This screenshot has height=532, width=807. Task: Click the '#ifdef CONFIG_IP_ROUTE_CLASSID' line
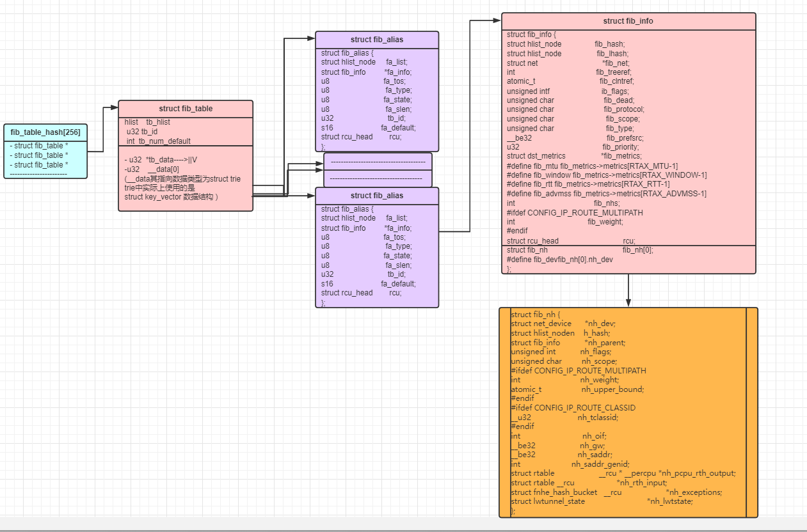coord(573,407)
